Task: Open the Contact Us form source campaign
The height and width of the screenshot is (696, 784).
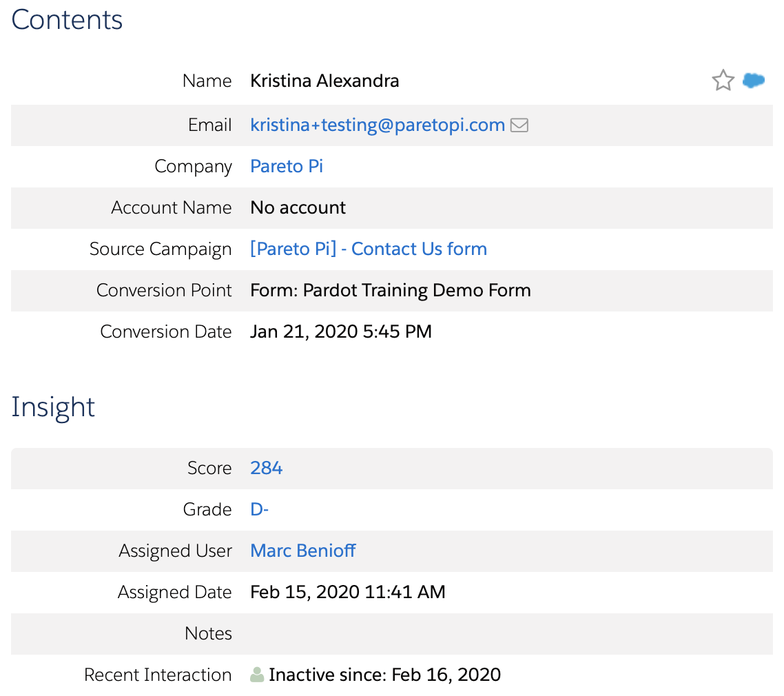Action: click(x=369, y=249)
